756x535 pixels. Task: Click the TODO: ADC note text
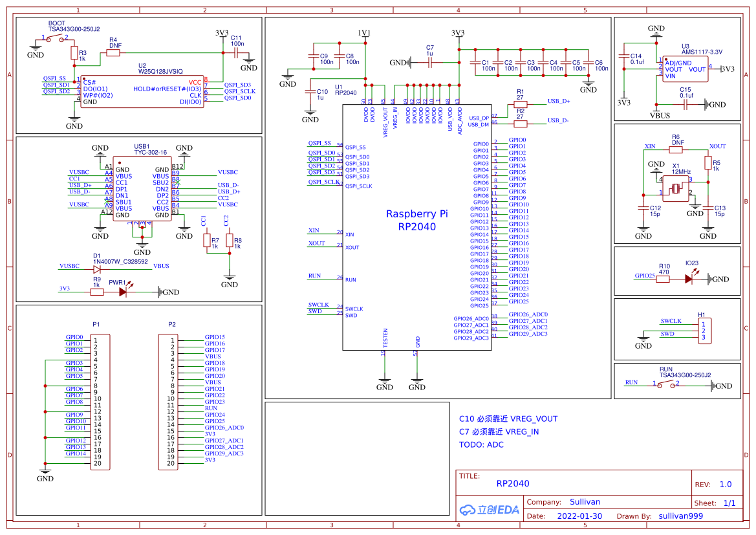coord(481,445)
